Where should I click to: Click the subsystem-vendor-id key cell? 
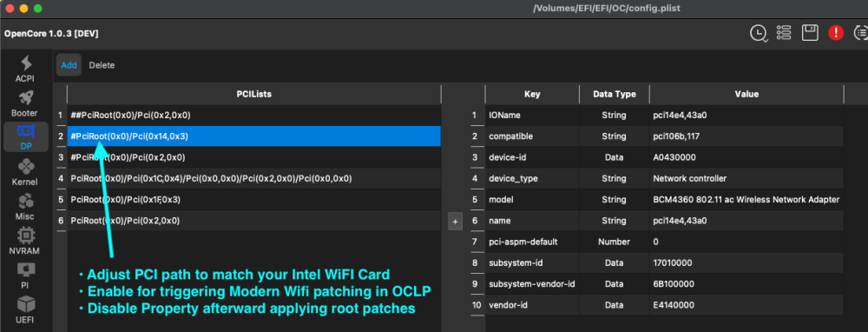click(x=532, y=284)
